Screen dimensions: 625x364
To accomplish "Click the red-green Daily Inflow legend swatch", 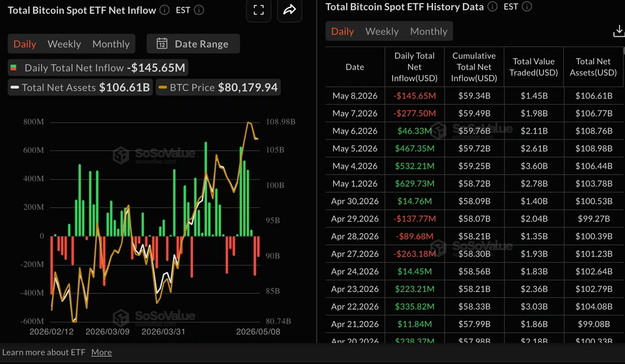I will tap(13, 68).
